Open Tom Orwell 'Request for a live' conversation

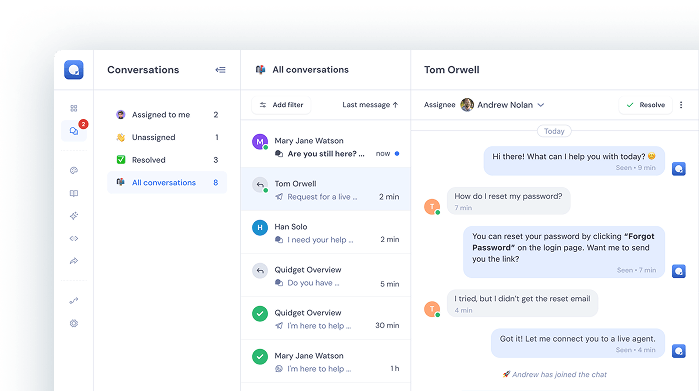pyautogui.click(x=325, y=189)
